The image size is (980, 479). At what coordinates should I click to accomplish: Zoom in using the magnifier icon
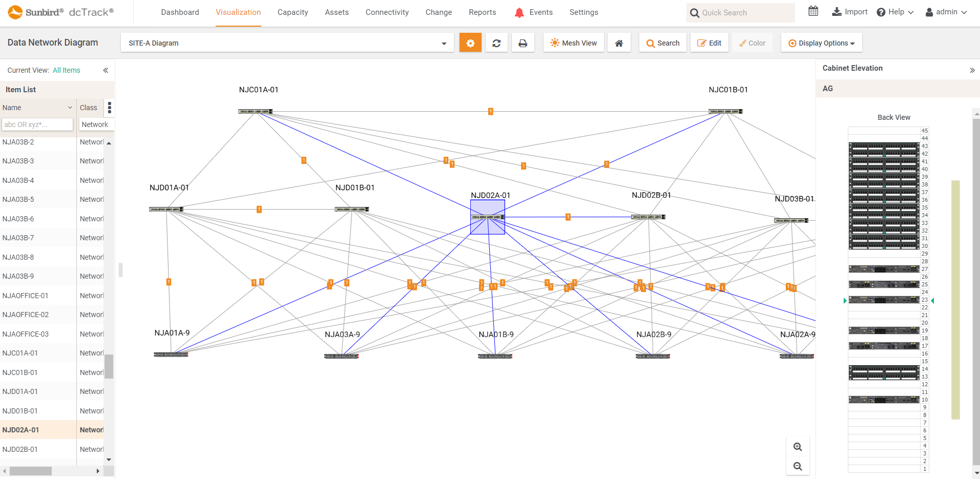797,446
